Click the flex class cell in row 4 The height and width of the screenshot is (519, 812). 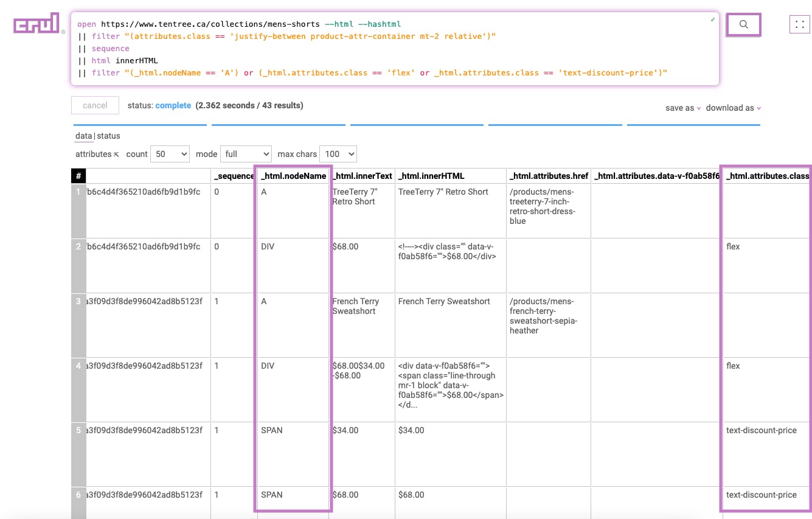pos(767,389)
